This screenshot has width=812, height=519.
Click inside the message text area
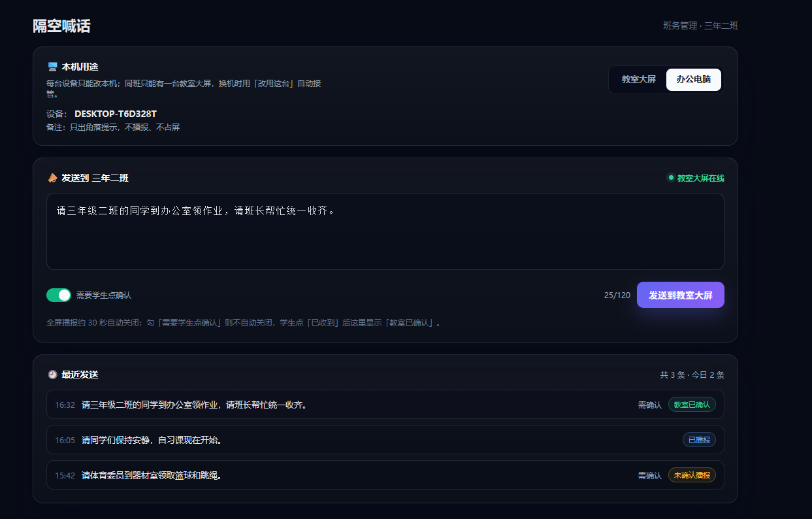coord(385,231)
